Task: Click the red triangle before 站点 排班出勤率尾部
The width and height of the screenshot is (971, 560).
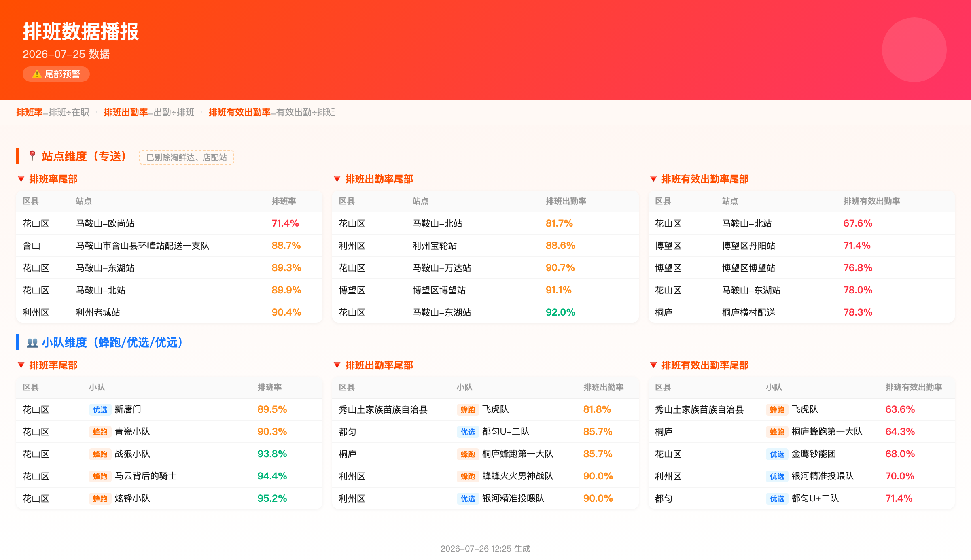Action: (337, 179)
